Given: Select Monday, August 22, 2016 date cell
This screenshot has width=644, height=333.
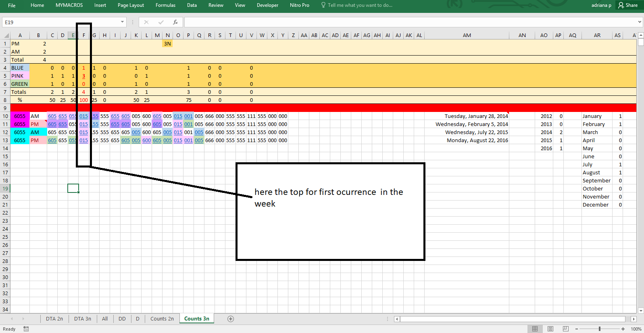Looking at the screenshot, I should coord(467,140).
